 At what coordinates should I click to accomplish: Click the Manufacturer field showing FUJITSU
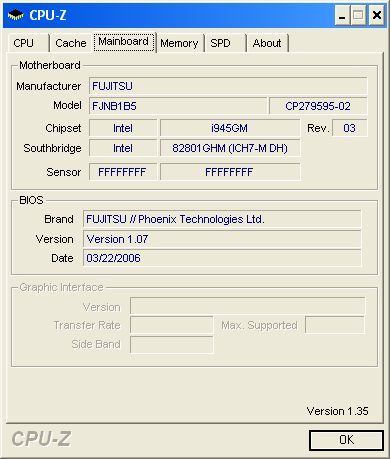click(x=228, y=86)
